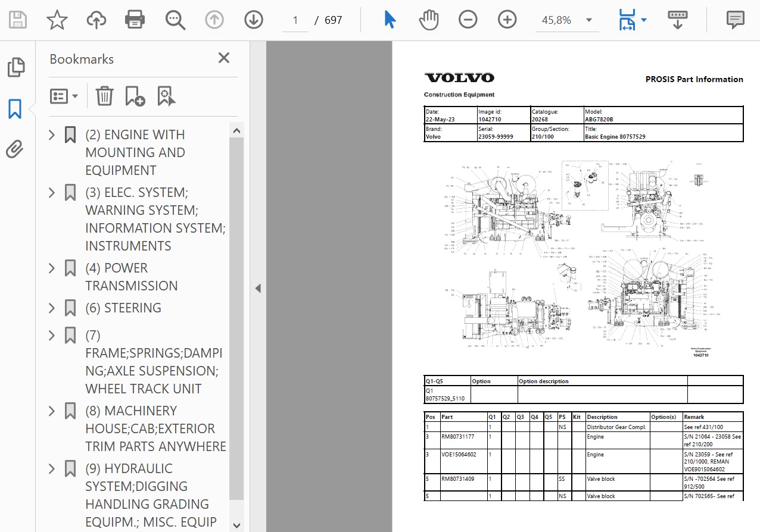
Task: Open the bookmark options menu
Action: click(64, 96)
